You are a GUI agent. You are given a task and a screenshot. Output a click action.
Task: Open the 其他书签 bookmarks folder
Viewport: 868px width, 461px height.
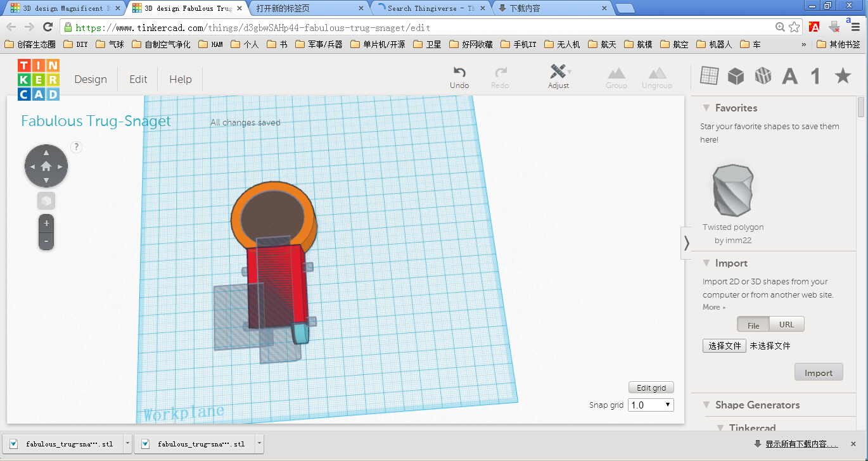(x=838, y=44)
